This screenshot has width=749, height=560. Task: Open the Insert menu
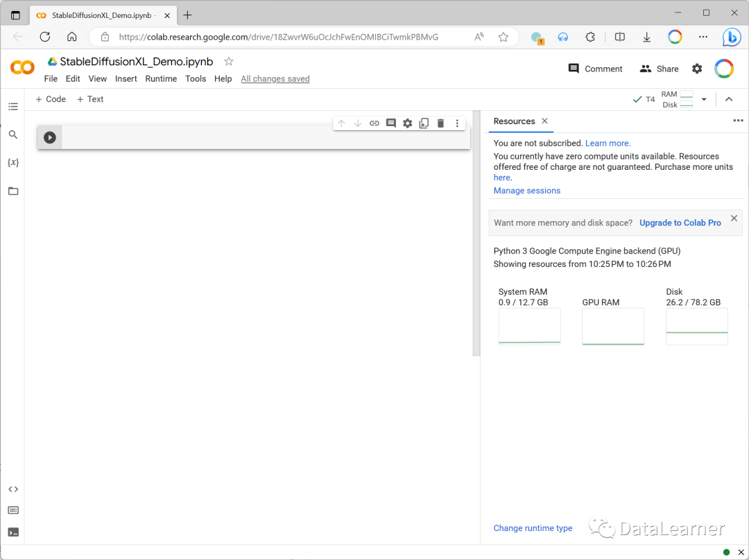(x=126, y=79)
